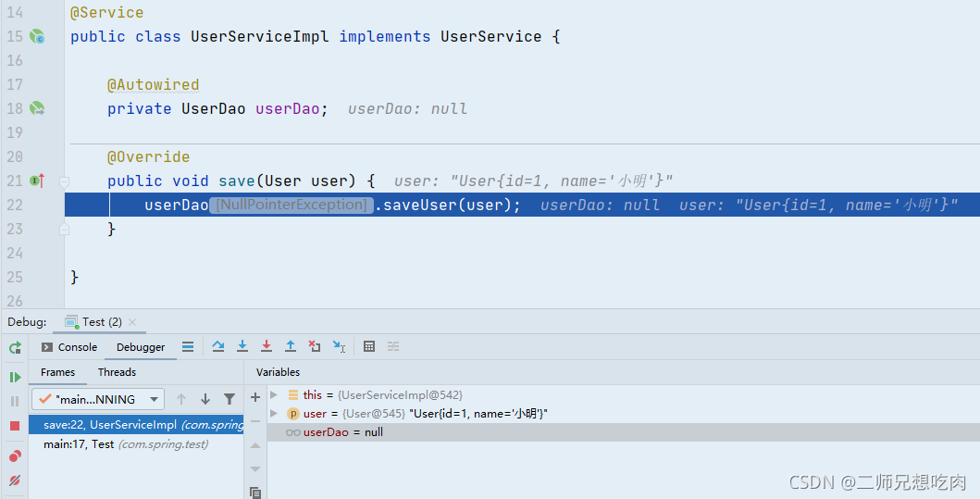The height and width of the screenshot is (499, 980).
Task: Click the @Override annotation
Action: coord(148,157)
